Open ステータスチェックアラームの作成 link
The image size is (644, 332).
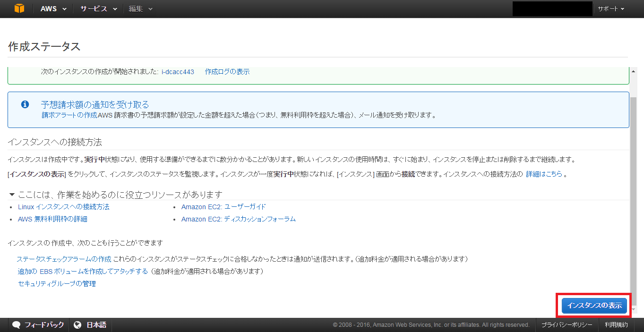pyautogui.click(x=64, y=259)
